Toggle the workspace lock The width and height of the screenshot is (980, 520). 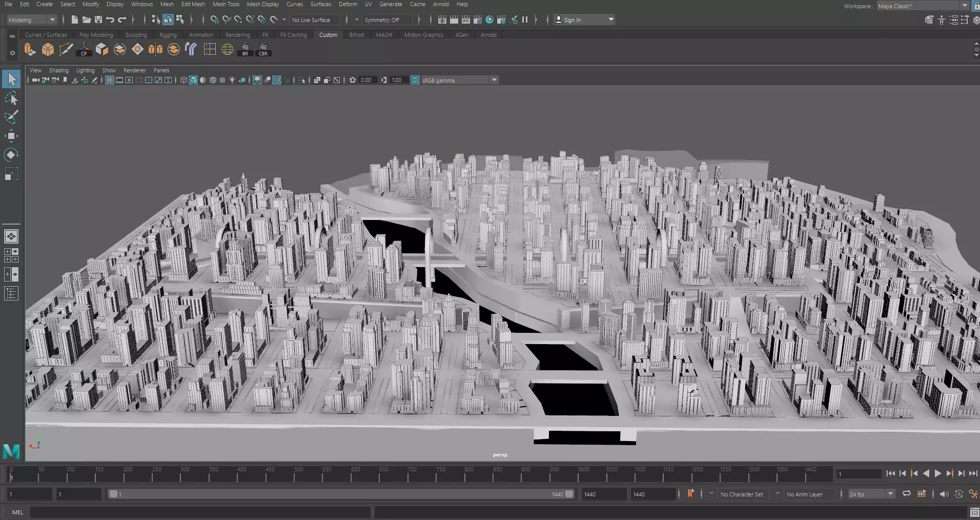click(976, 6)
